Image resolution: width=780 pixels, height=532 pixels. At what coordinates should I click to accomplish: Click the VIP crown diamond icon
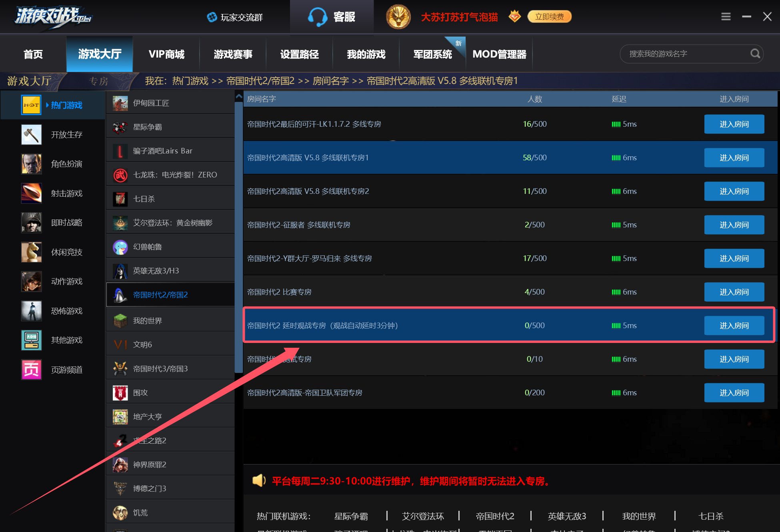515,16
